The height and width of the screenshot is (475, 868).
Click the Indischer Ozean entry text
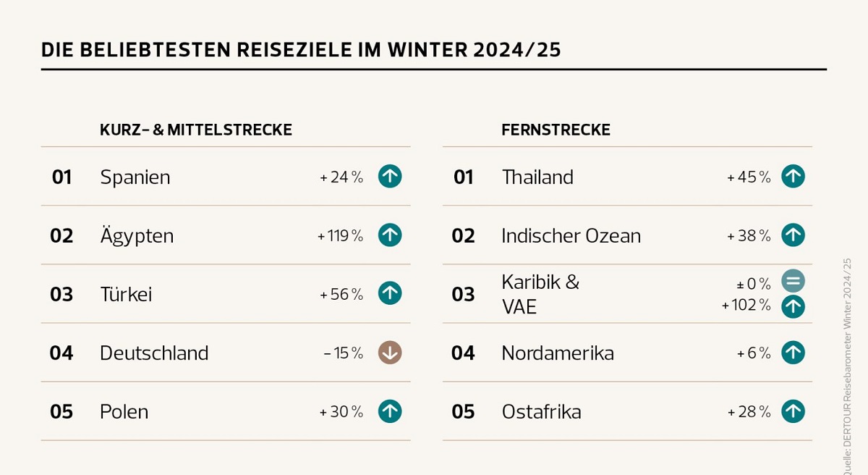click(571, 235)
